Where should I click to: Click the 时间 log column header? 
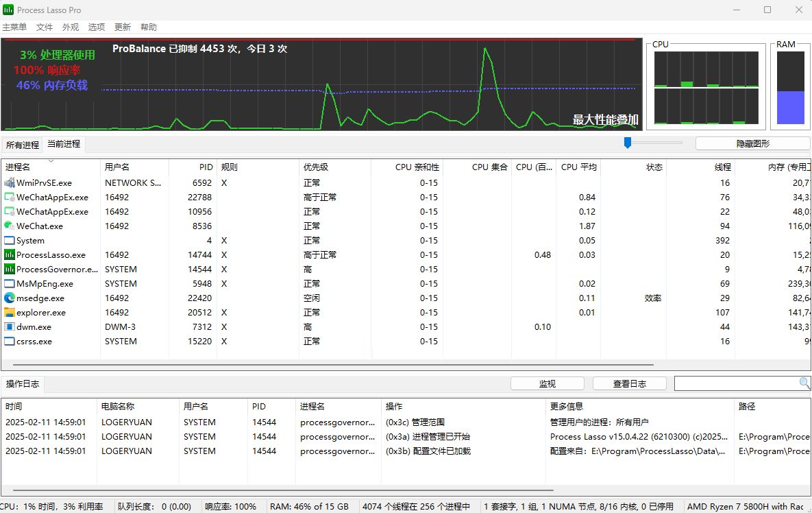[49, 406]
